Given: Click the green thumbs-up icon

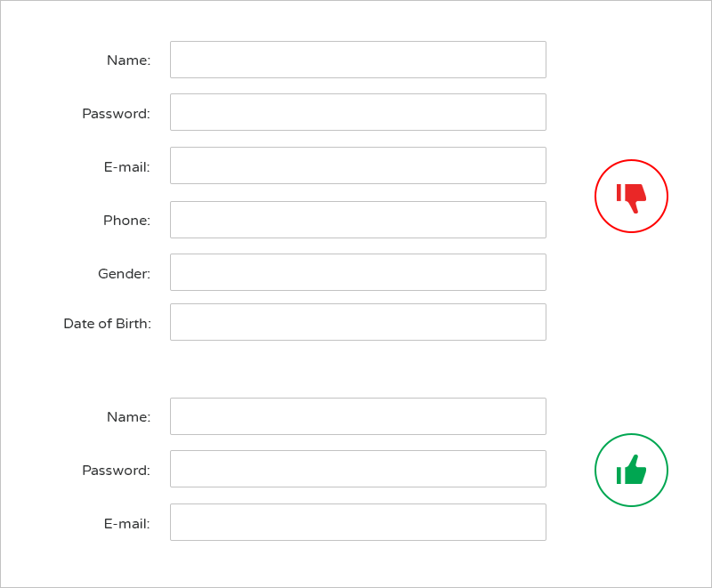Looking at the screenshot, I should (631, 470).
